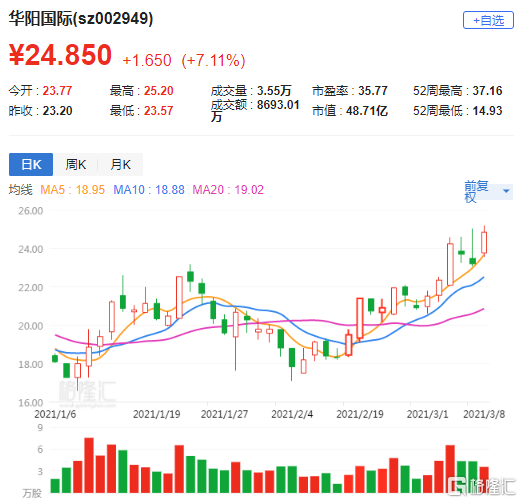Click the 26.00 price axis label
Image resolution: width=522 pixels, height=503 pixels.
pyautogui.click(x=31, y=211)
